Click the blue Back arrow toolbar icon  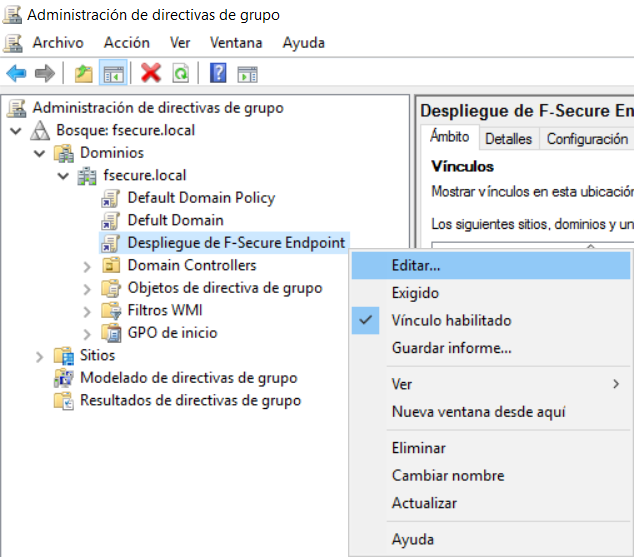(17, 74)
